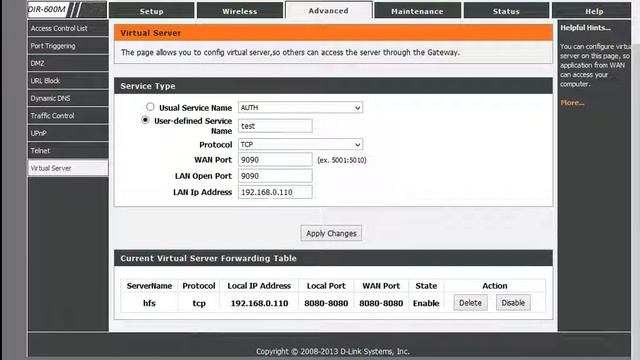Click the Apply Changes button

click(x=331, y=233)
